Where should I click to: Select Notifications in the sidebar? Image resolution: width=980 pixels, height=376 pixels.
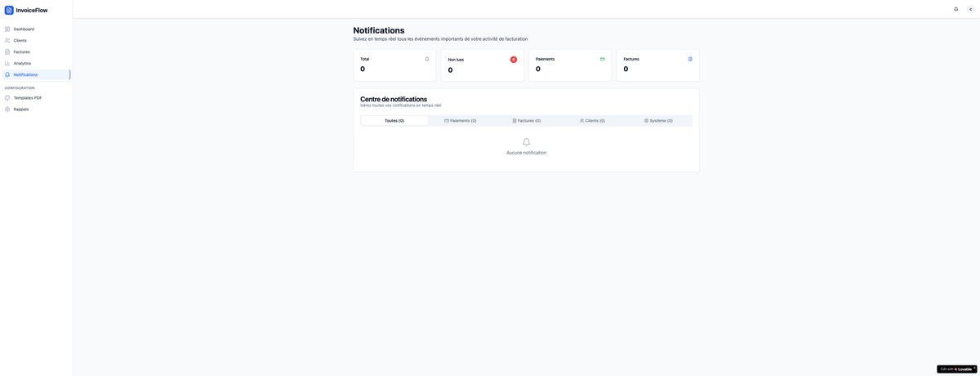click(x=36, y=74)
